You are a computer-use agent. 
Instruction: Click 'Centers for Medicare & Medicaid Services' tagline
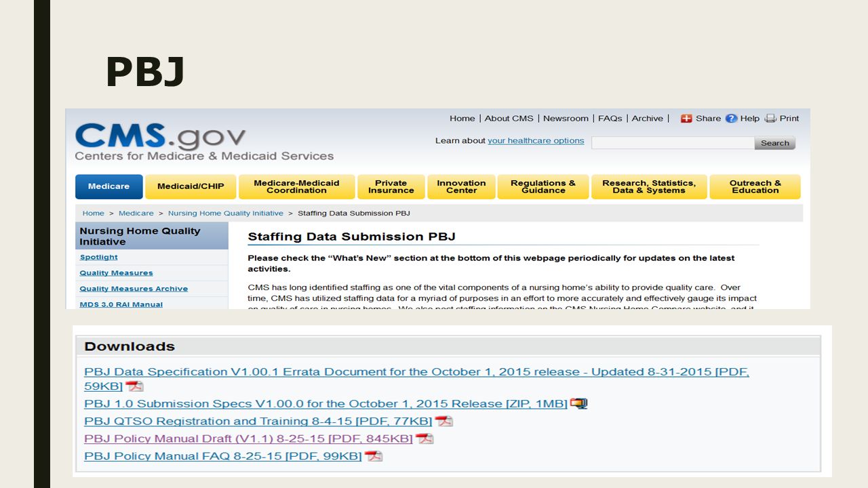click(204, 156)
